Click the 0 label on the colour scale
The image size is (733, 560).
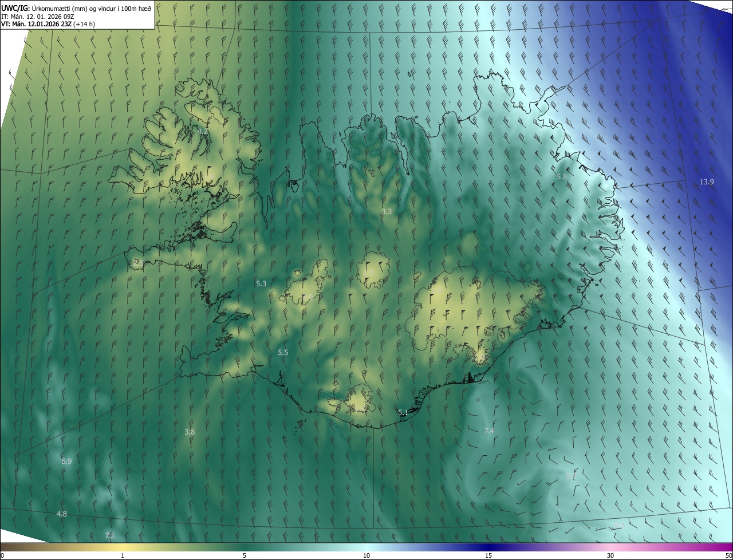[2, 555]
